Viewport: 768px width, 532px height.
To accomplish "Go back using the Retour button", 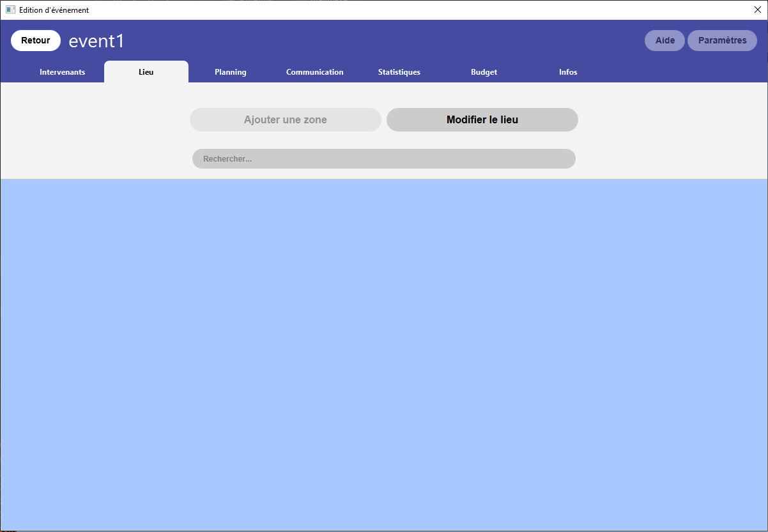I will (x=36, y=40).
